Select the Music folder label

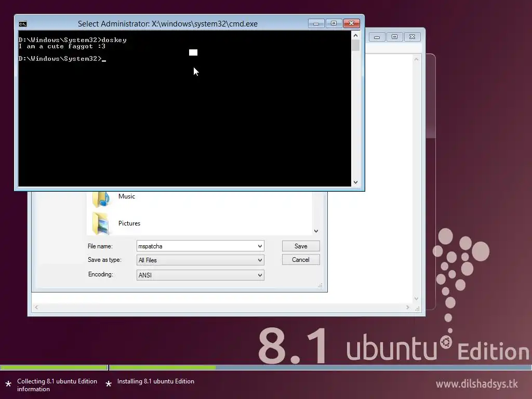pos(127,196)
